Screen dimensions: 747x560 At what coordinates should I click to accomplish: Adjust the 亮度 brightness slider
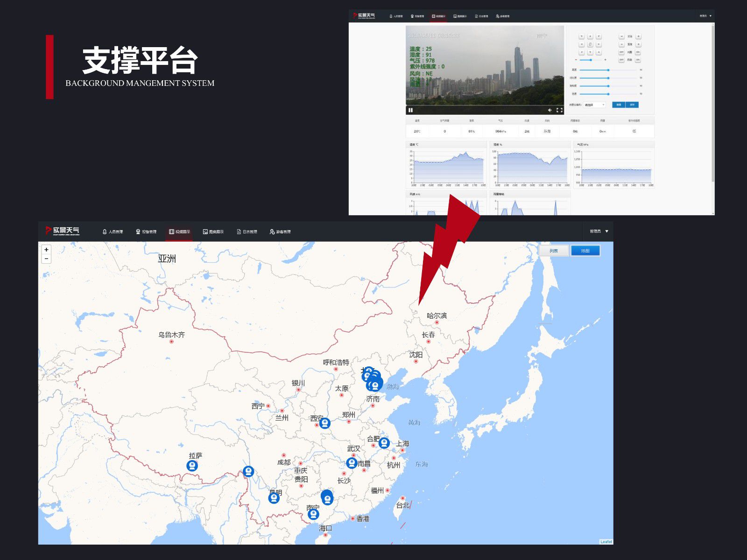pyautogui.click(x=608, y=70)
